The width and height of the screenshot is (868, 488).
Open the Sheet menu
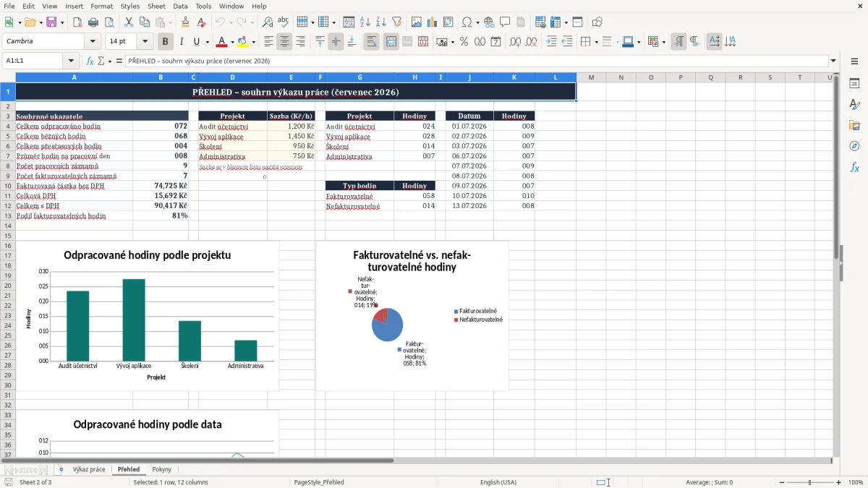pos(156,6)
